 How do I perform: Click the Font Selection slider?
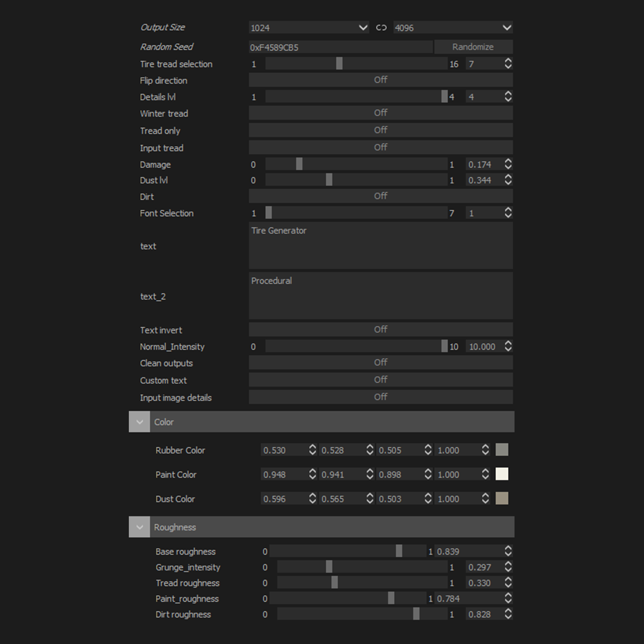point(356,213)
